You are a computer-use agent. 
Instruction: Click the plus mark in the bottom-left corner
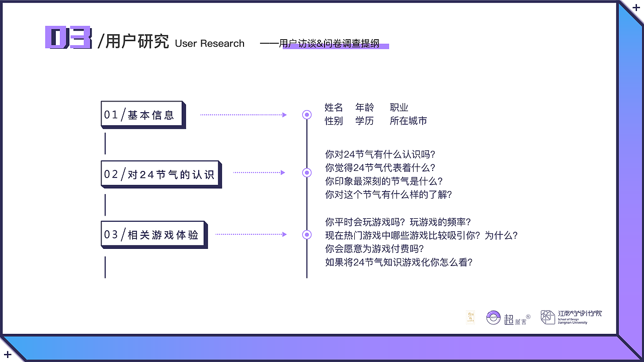tap(8, 354)
